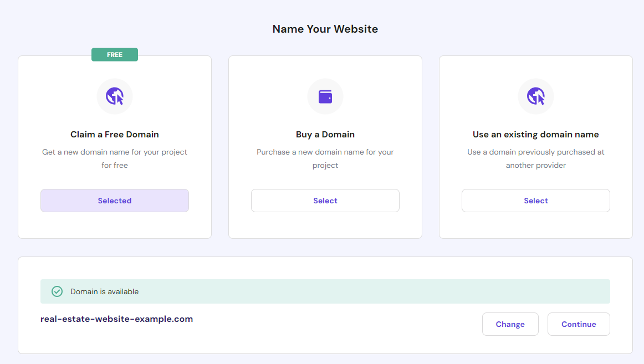
Task: Click the Selected button on the free domain card
Action: click(115, 200)
